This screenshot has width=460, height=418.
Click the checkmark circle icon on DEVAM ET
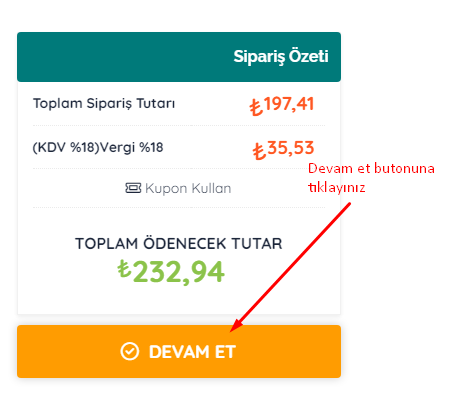coord(129,351)
